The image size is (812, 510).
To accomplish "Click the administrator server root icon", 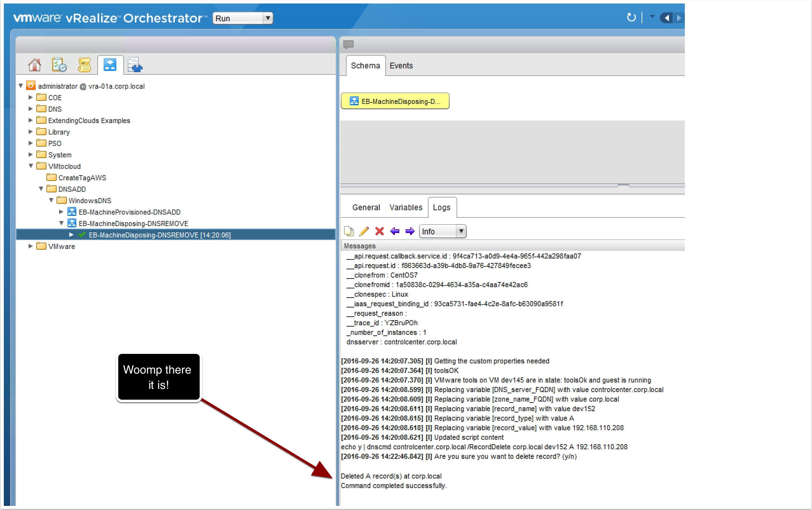I will click(x=31, y=85).
